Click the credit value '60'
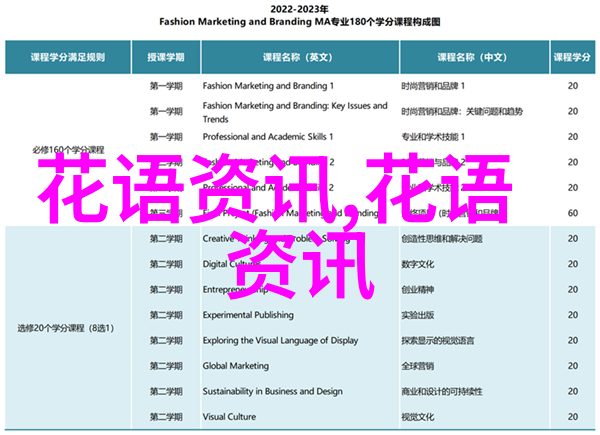600x435 pixels. coord(573,213)
